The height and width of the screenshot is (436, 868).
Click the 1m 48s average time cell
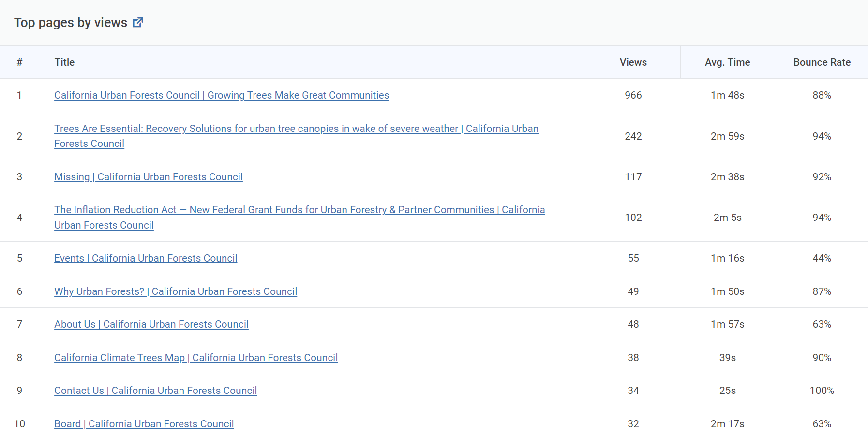pyautogui.click(x=728, y=95)
